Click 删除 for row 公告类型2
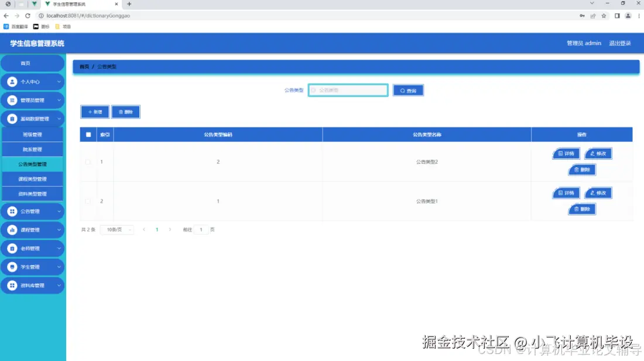Image resolution: width=644 pixels, height=361 pixels. [582, 170]
